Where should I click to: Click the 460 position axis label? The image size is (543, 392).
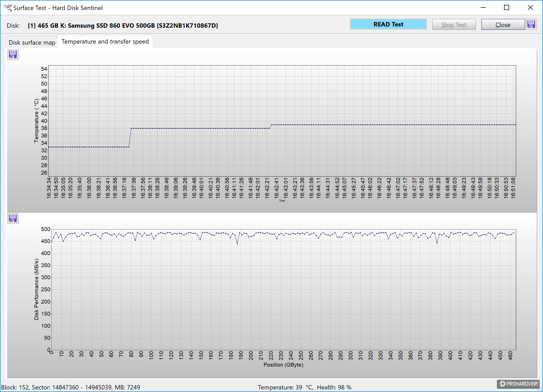510,356
